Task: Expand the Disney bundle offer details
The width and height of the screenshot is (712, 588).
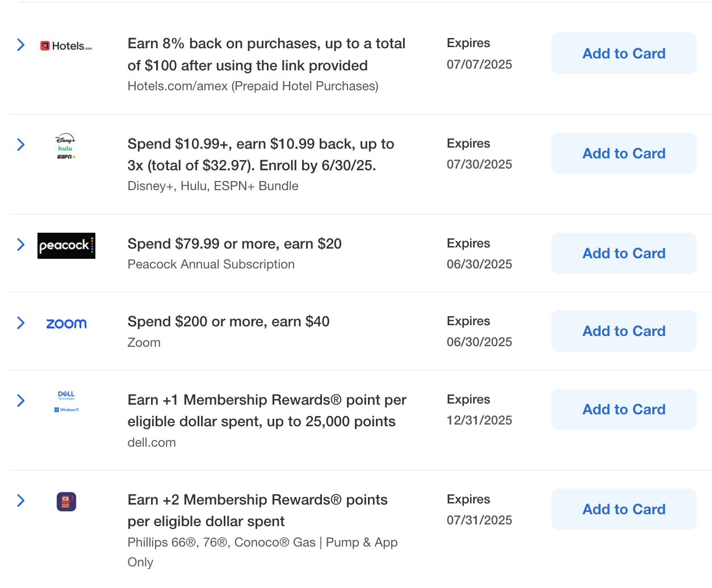Action: (x=20, y=145)
